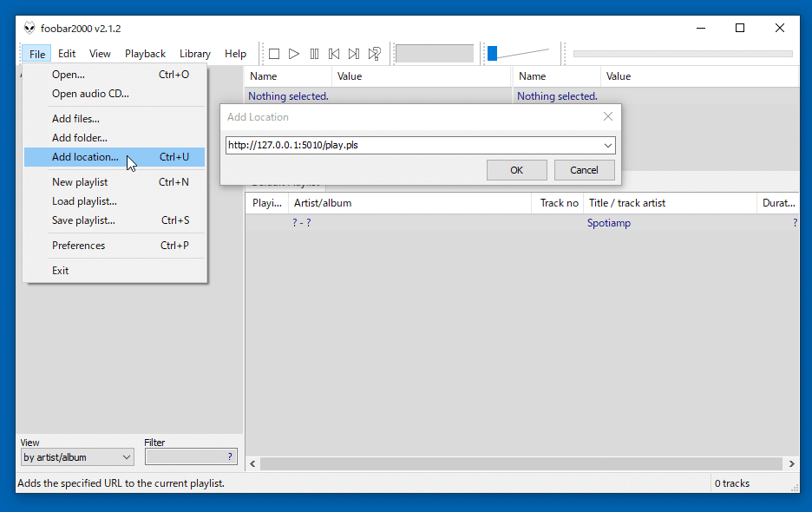Image resolution: width=812 pixels, height=512 pixels.
Task: Open the 'by artist/album' view dropdown
Action: tap(77, 457)
